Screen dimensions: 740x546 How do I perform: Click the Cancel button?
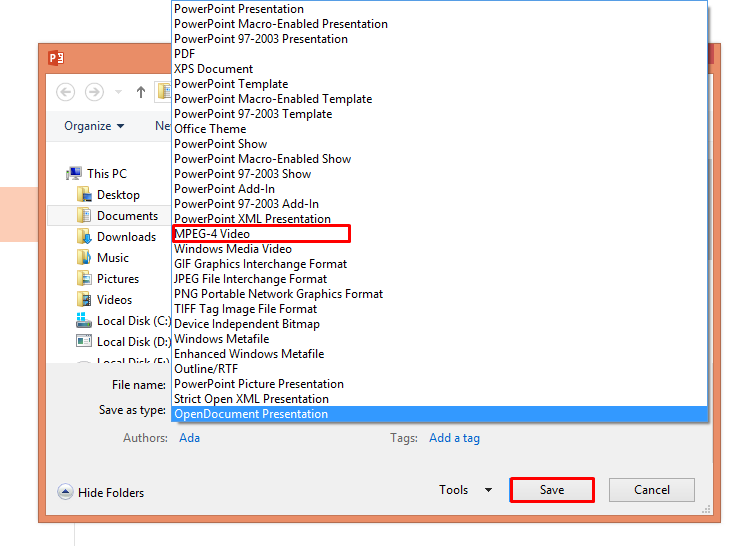tap(651, 490)
